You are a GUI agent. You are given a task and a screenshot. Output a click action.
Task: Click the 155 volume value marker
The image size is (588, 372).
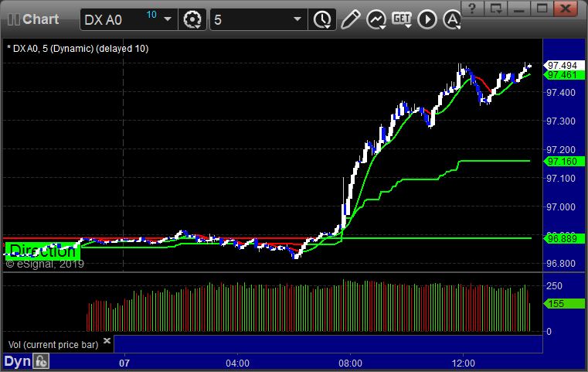point(556,305)
